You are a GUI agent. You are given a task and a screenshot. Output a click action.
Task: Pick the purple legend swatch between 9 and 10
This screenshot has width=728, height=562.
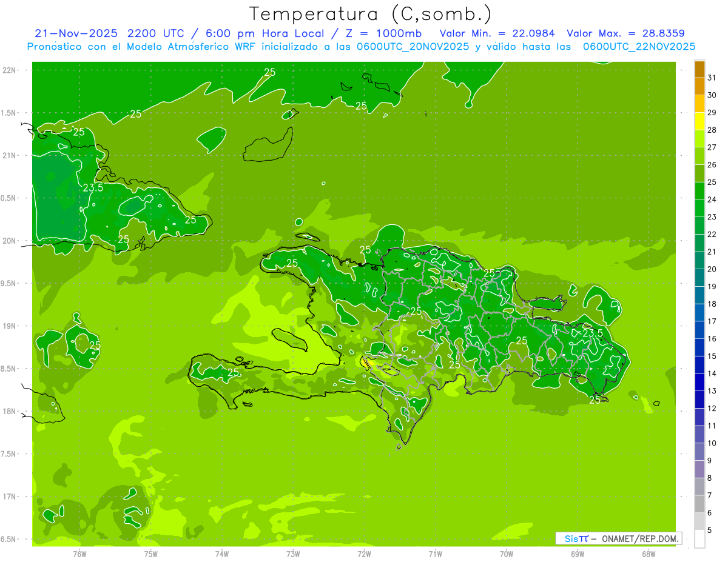tap(699, 452)
